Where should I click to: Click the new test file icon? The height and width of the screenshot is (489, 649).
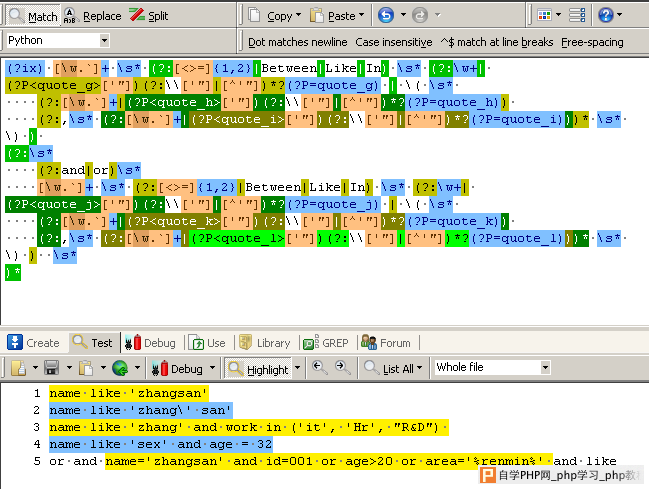coord(19,368)
